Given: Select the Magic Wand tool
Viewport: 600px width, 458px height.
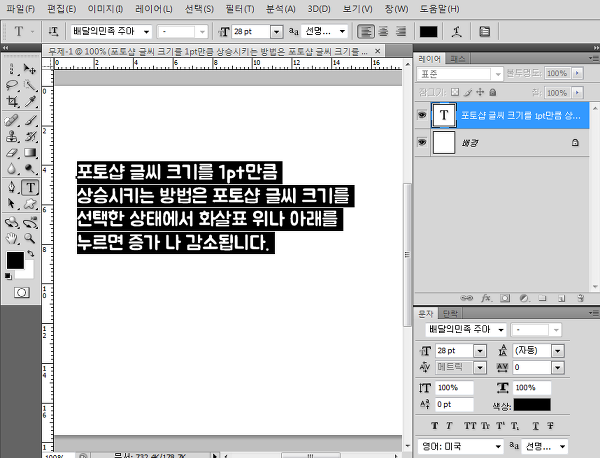Looking at the screenshot, I should 29,85.
